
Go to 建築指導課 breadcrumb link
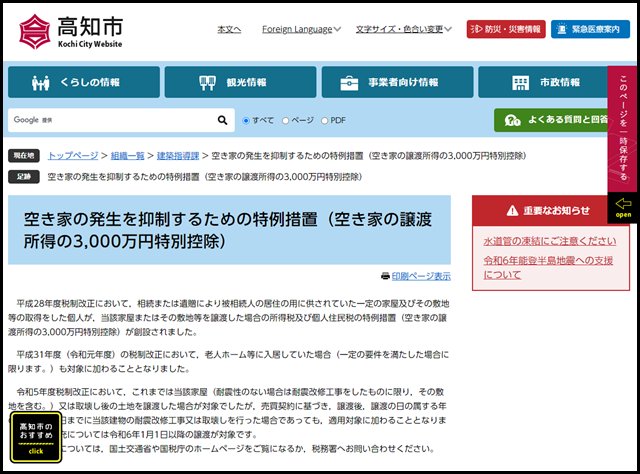point(178,156)
